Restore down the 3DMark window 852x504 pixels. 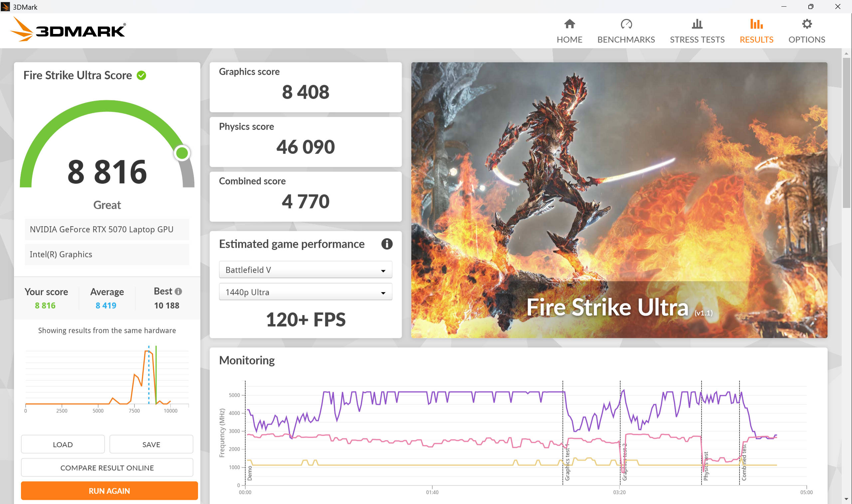(810, 6)
